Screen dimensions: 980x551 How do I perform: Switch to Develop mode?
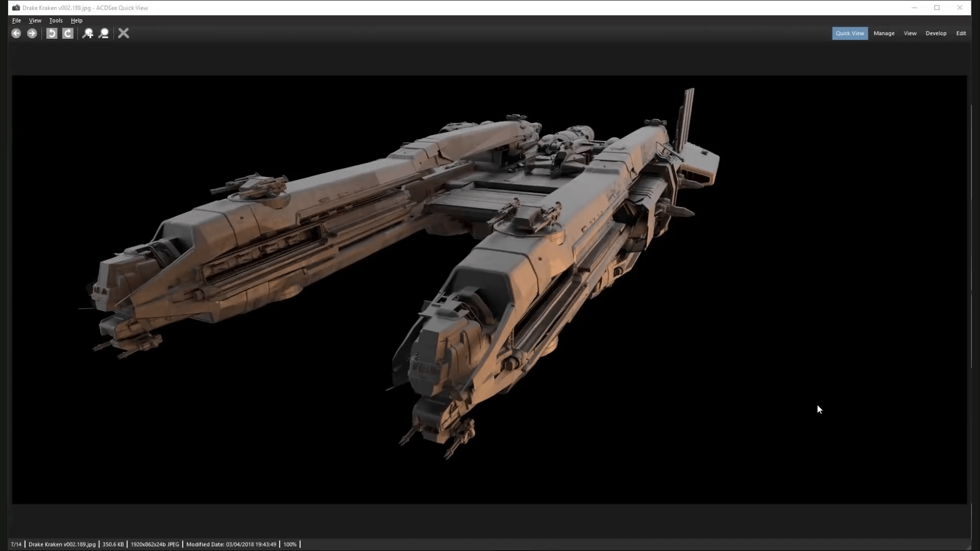[x=936, y=33]
